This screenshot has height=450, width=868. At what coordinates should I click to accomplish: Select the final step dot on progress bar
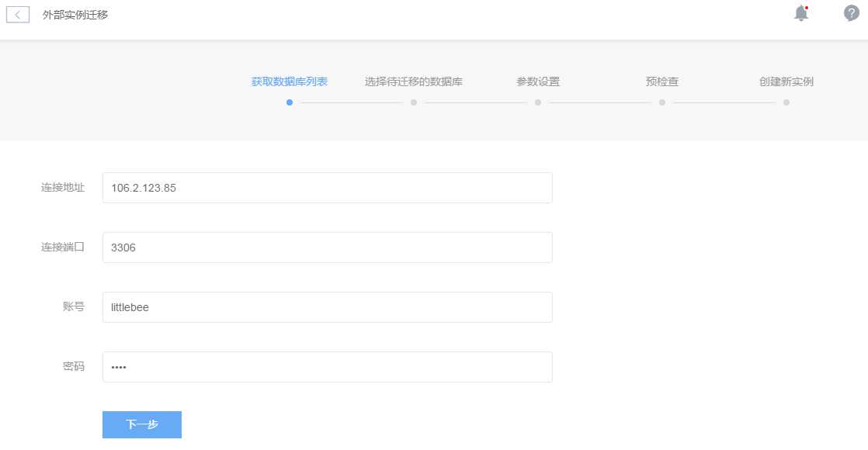786,102
